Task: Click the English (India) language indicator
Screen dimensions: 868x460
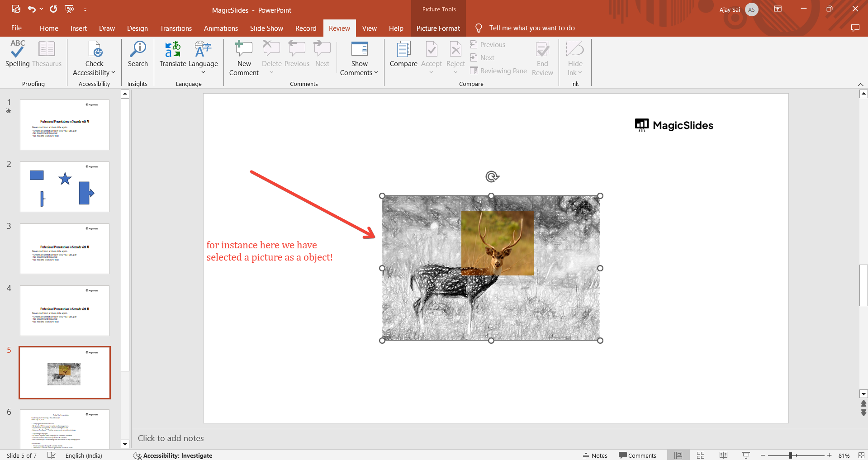Action: pyautogui.click(x=84, y=455)
